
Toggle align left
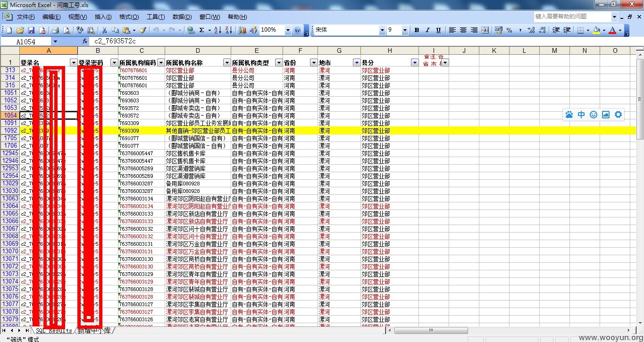click(452, 30)
